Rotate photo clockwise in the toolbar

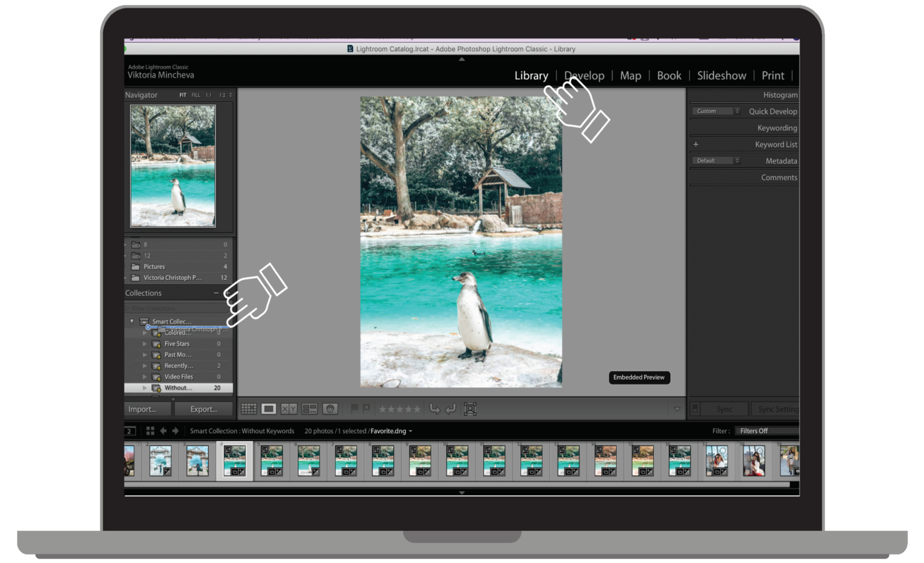pos(450,408)
